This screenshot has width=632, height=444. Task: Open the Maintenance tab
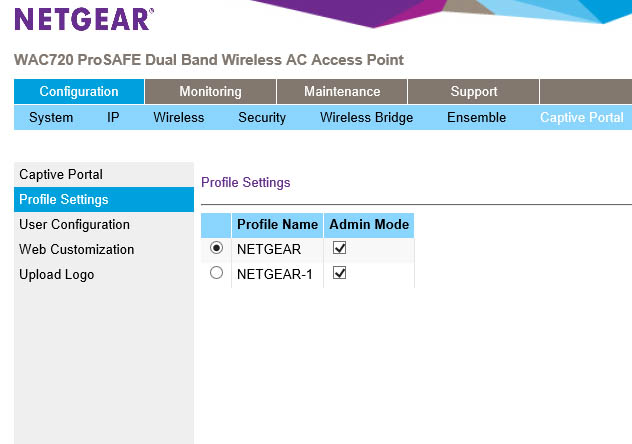pyautogui.click(x=342, y=91)
